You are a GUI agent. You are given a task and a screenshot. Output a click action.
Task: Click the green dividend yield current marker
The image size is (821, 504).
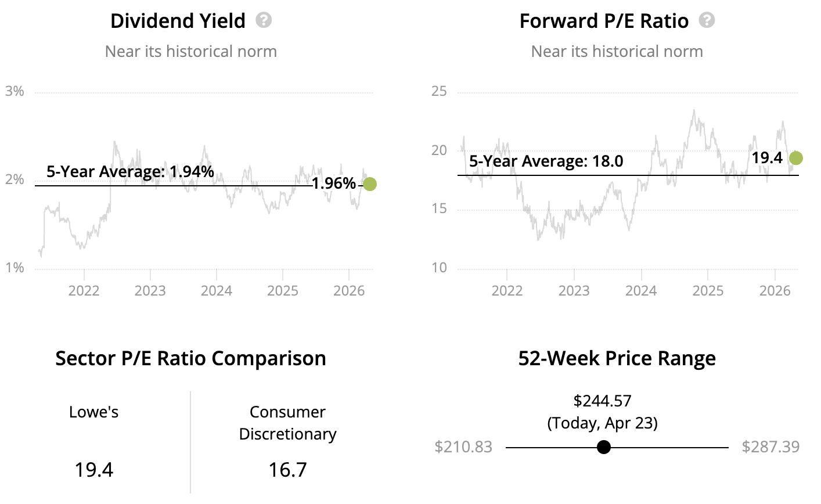(369, 184)
